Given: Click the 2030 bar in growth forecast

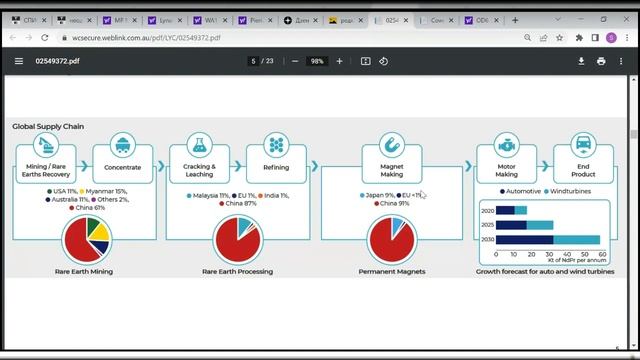Looking at the screenshot, I should coord(548,240).
